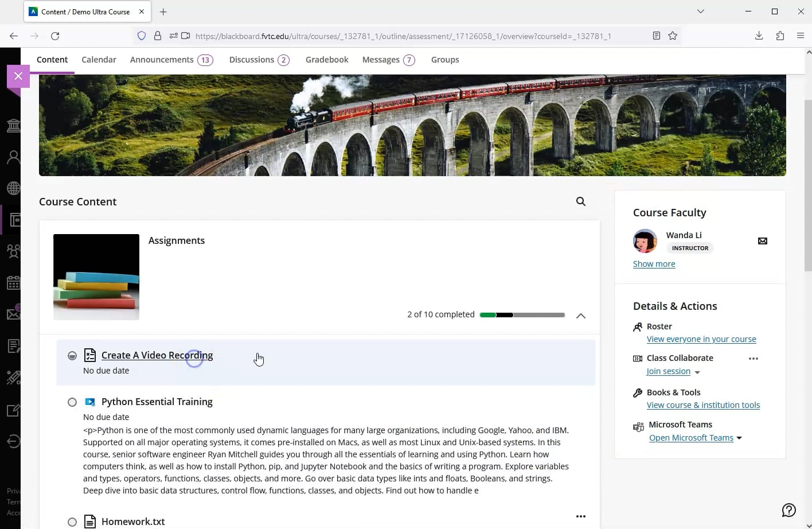Reload the page
812x529 pixels.
pos(55,36)
